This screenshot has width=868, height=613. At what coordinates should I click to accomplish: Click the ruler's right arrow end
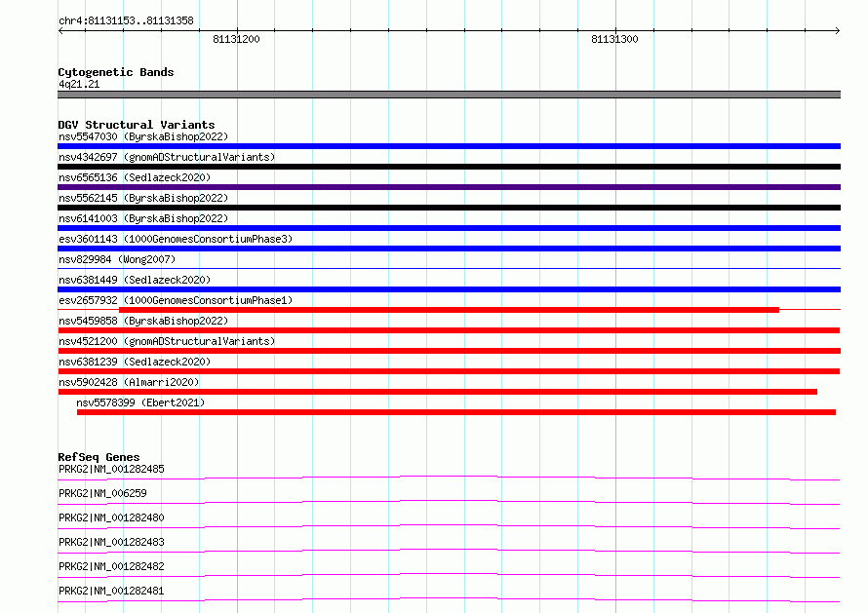pos(838,30)
